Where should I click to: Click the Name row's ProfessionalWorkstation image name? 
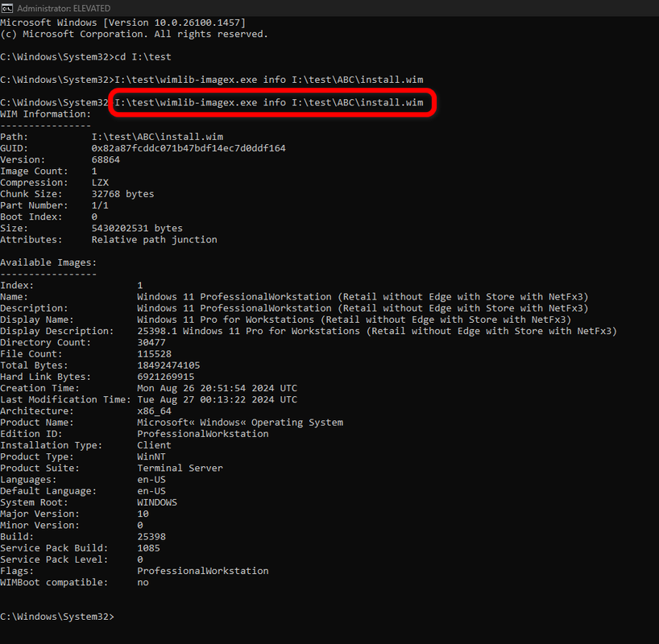pos(363,296)
